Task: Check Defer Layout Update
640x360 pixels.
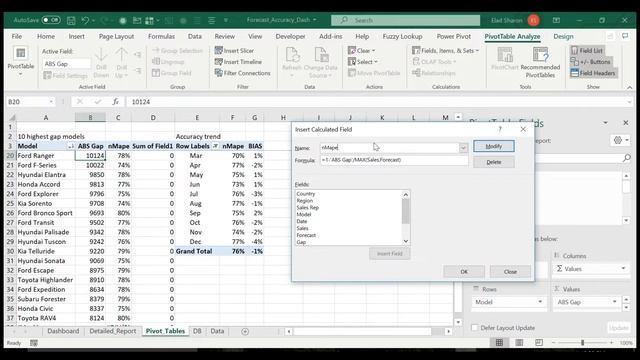Action: coord(474,328)
